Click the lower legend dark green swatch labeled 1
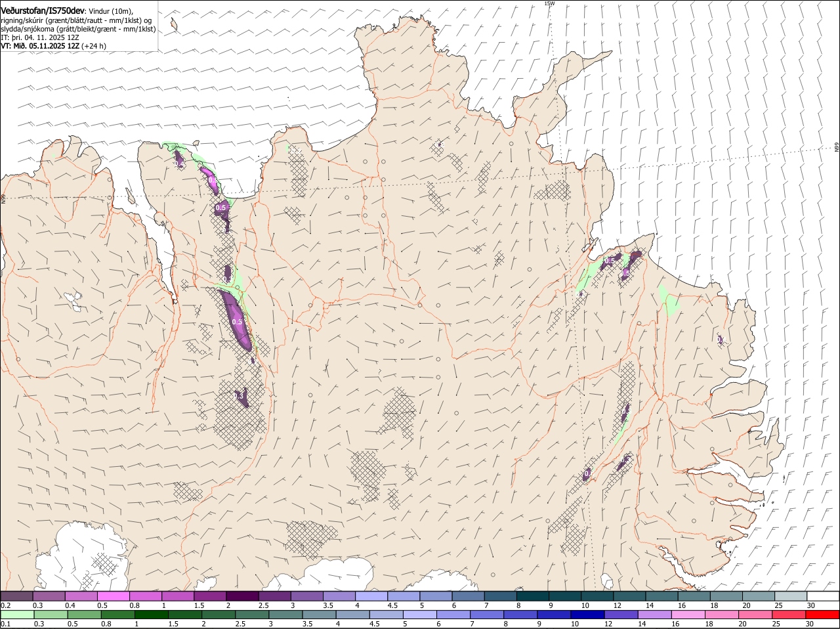Viewport: 840px width, 629px height. 151,615
